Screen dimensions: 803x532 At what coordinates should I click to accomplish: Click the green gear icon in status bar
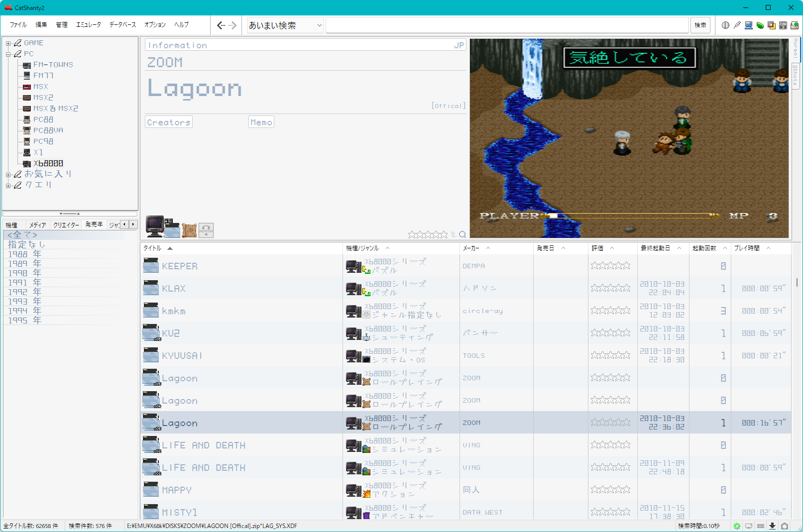pyautogui.click(x=737, y=526)
